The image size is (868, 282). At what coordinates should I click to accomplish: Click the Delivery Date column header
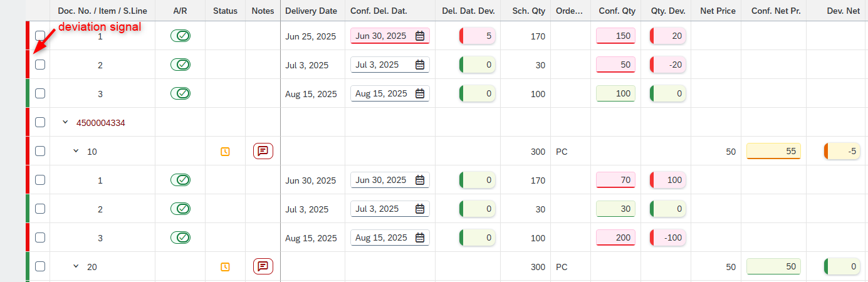pyautogui.click(x=311, y=11)
